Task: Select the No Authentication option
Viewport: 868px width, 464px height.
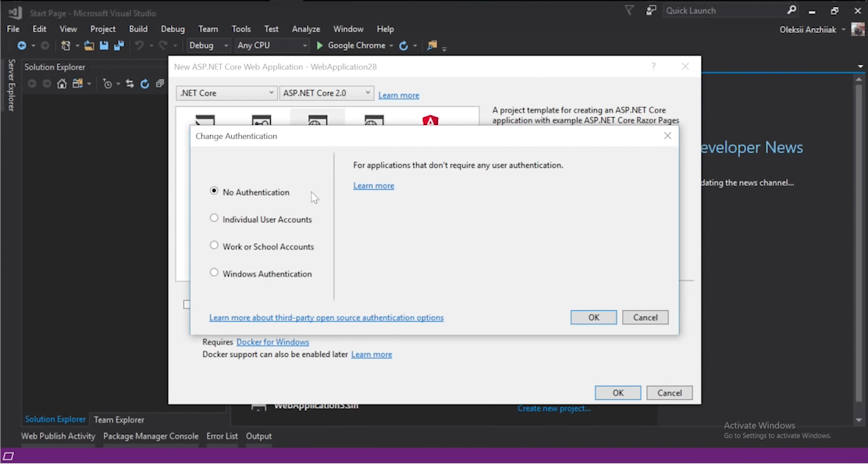Action: [214, 191]
